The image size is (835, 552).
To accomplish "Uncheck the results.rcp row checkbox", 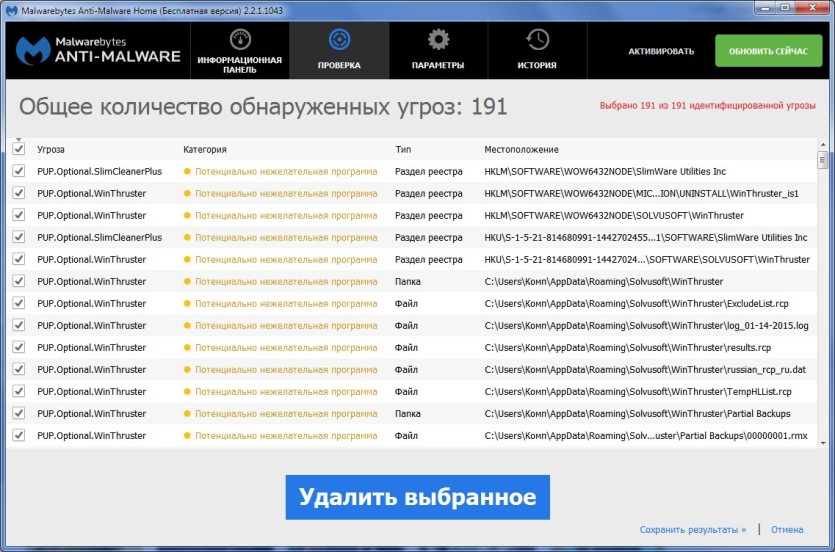I will click(19, 347).
